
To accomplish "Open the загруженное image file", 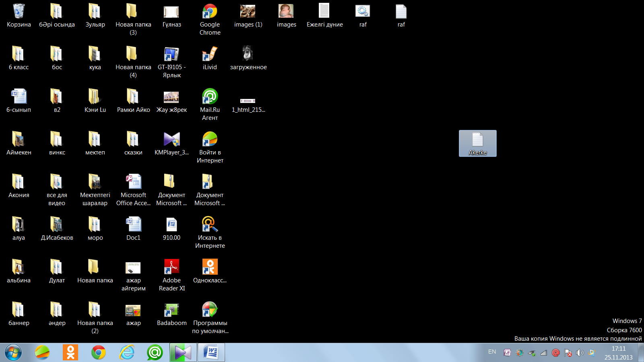I will click(248, 59).
